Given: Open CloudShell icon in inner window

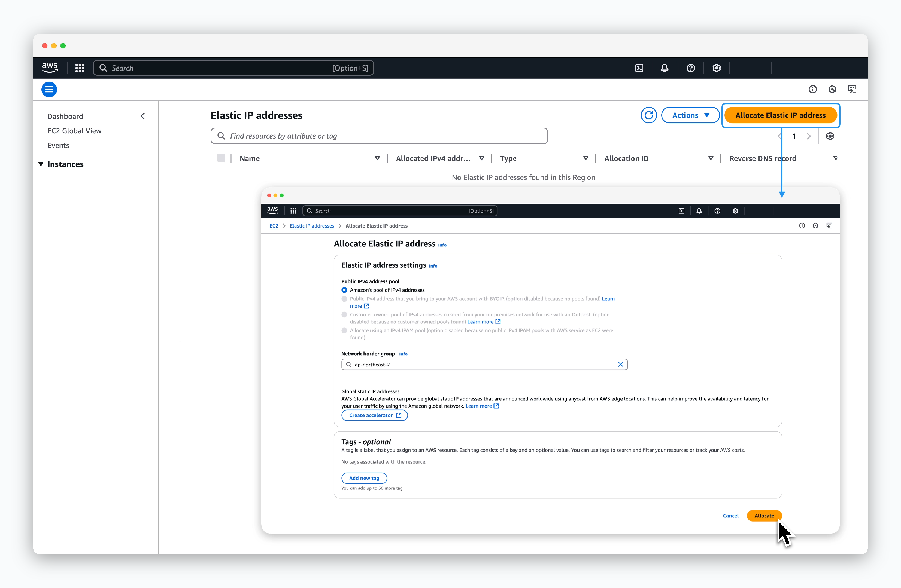Looking at the screenshot, I should [x=681, y=211].
